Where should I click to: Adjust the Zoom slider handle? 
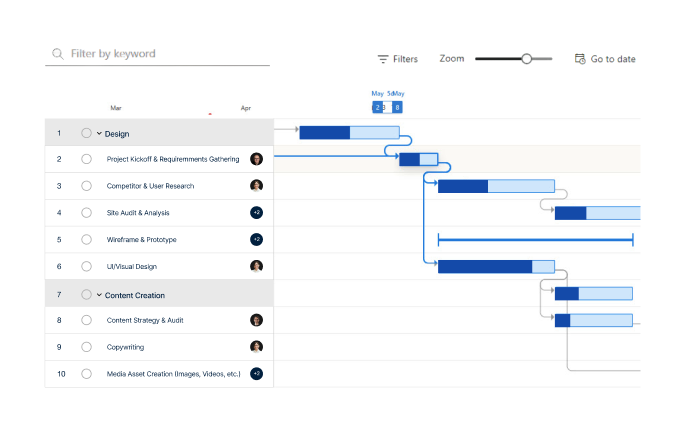click(x=526, y=59)
